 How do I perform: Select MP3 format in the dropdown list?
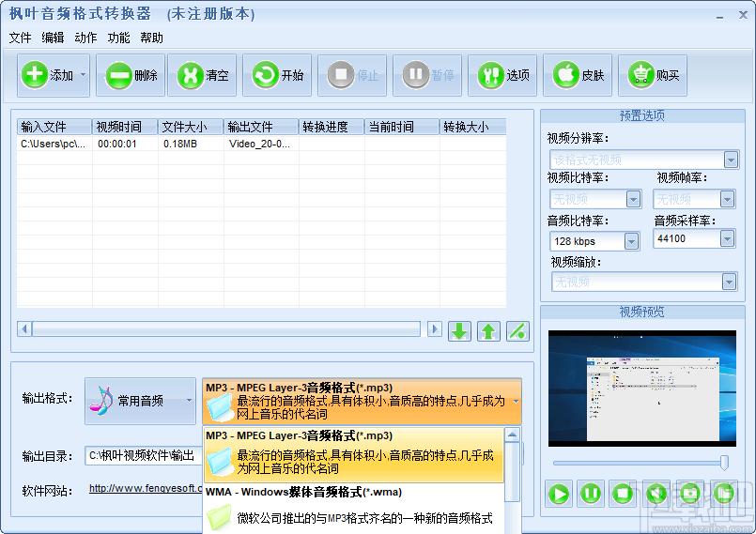[353, 455]
